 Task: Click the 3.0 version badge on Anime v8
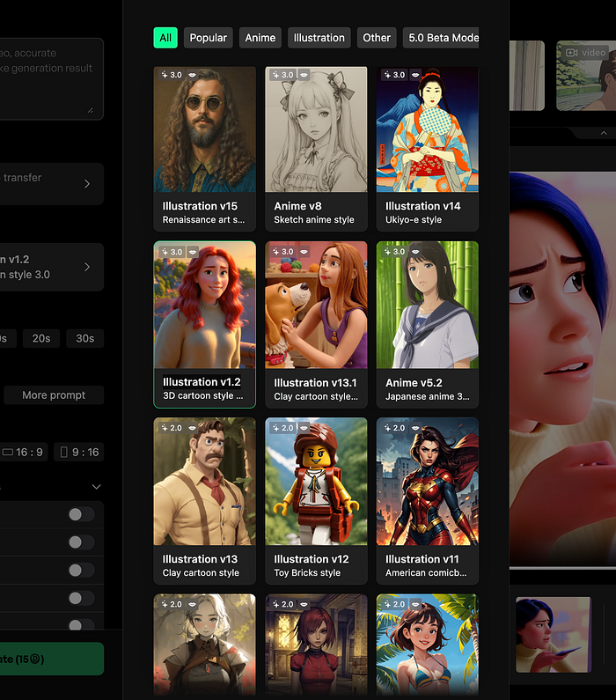pyautogui.click(x=282, y=75)
